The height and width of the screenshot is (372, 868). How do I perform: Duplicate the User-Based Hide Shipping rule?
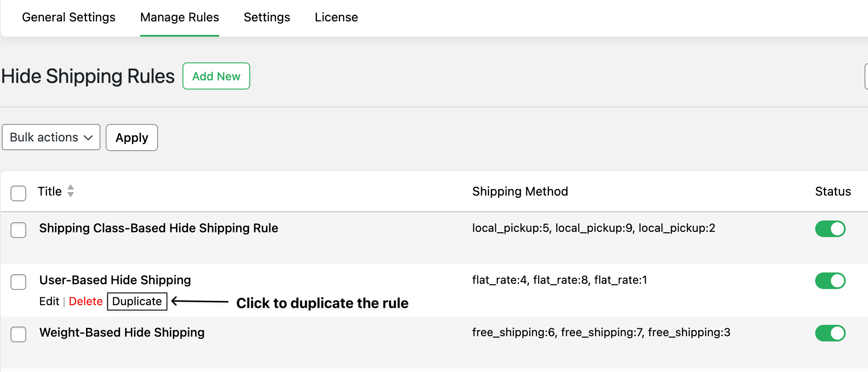point(137,301)
